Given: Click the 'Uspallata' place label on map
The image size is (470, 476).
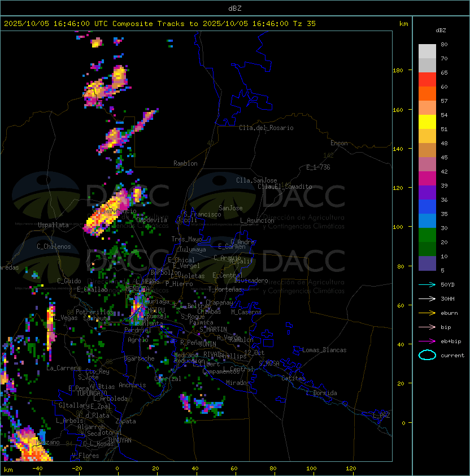Looking at the screenshot, I should pos(53,225).
